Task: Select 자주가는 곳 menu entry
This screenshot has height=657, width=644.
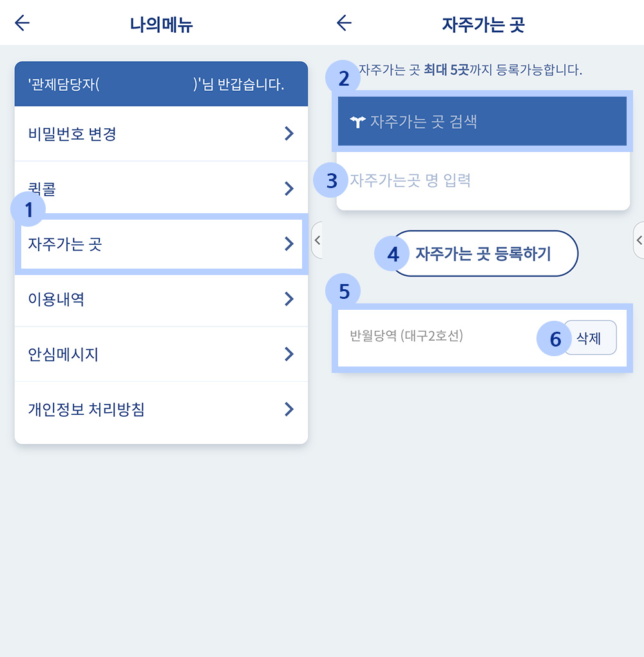Action: [161, 244]
